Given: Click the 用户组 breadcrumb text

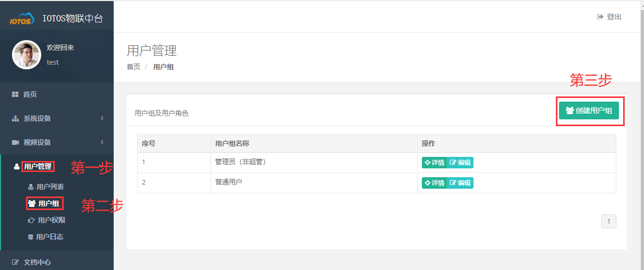Looking at the screenshot, I should 163,67.
